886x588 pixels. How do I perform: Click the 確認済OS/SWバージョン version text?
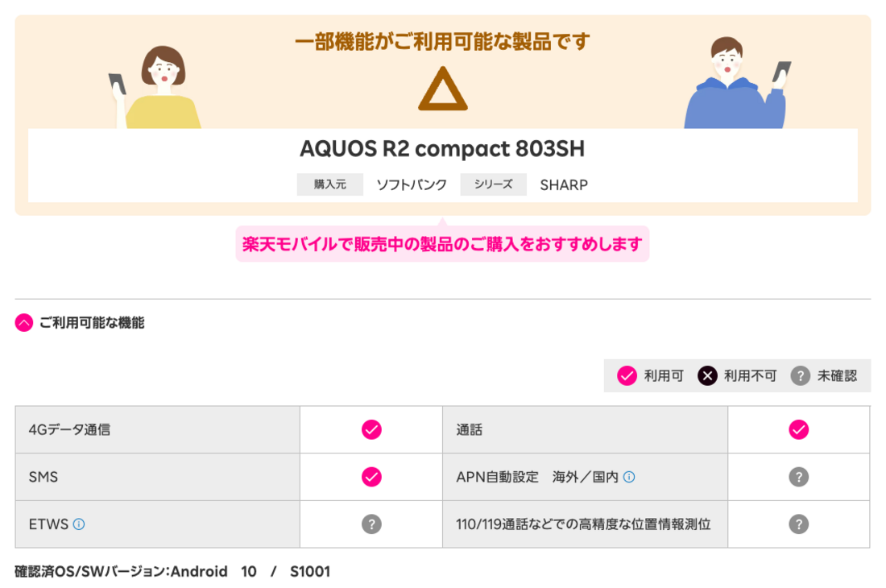click(x=169, y=571)
